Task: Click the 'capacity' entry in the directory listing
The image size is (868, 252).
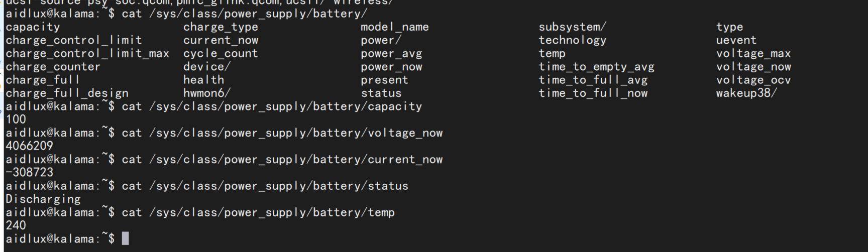Action: (33, 27)
